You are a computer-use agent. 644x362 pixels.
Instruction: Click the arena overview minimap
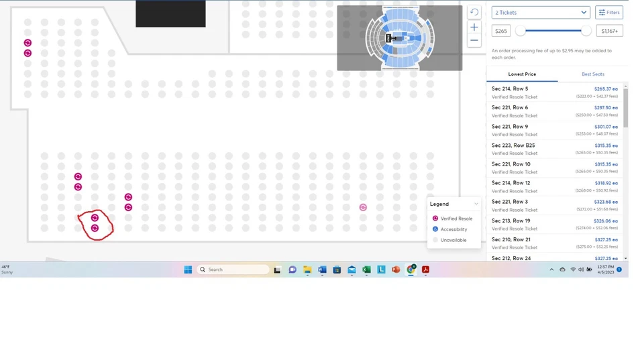tap(400, 38)
